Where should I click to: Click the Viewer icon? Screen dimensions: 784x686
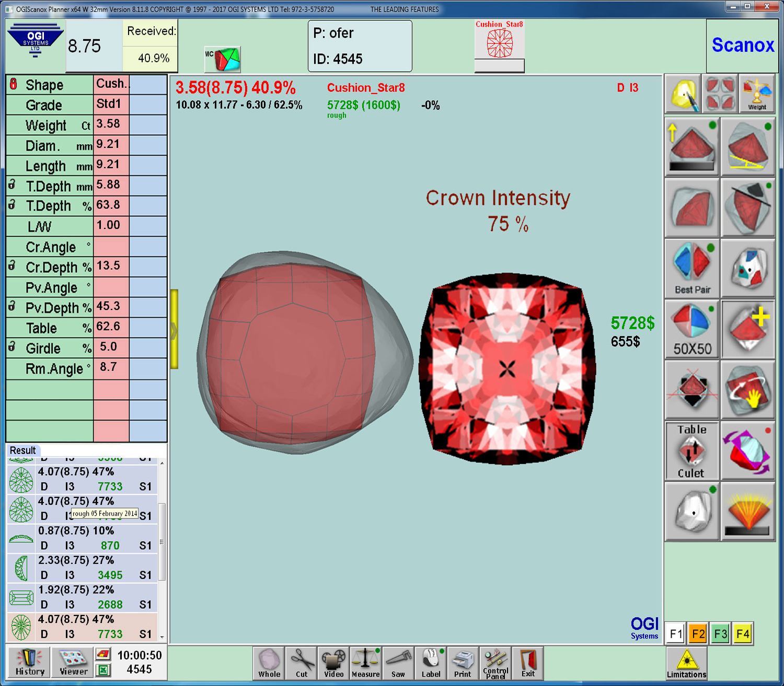(x=73, y=662)
